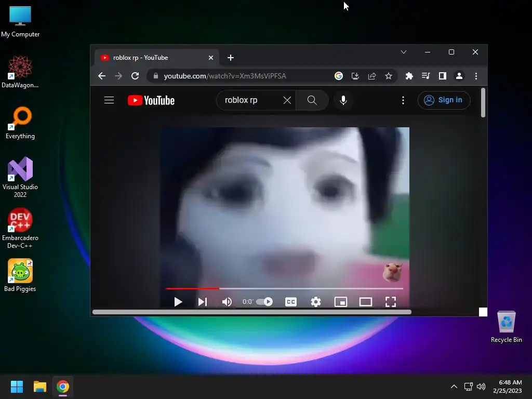
Task: Open video player settings gear
Action: click(315, 302)
